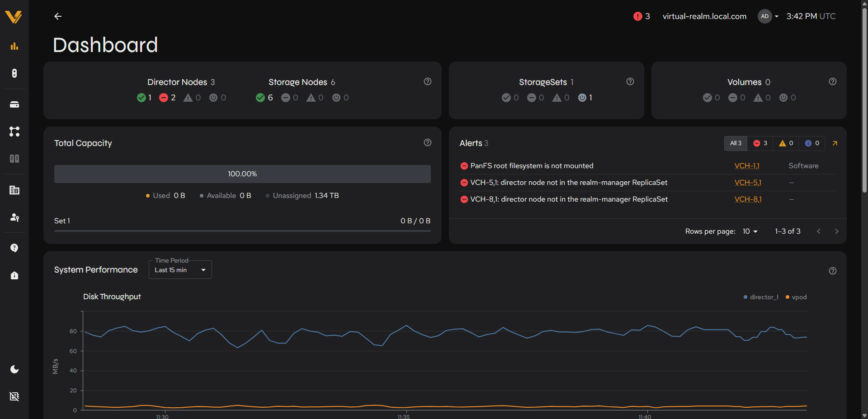Open the Time Period dropdown
Screen dimensions: 868x419
point(180,270)
